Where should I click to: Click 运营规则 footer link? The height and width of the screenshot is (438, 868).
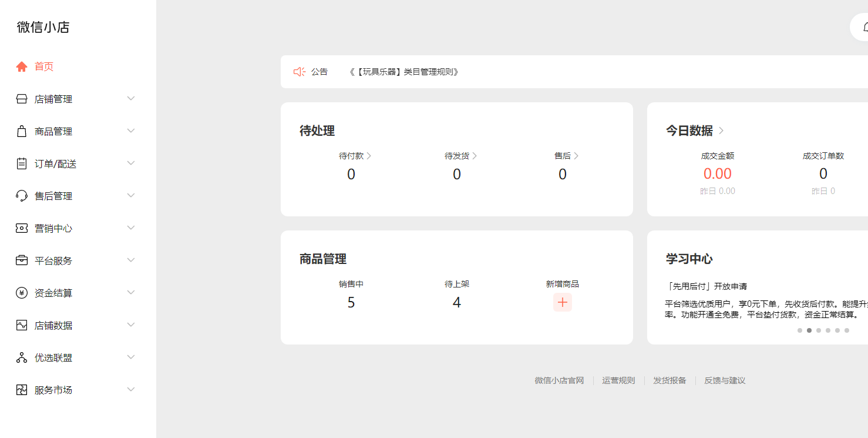pyautogui.click(x=618, y=380)
